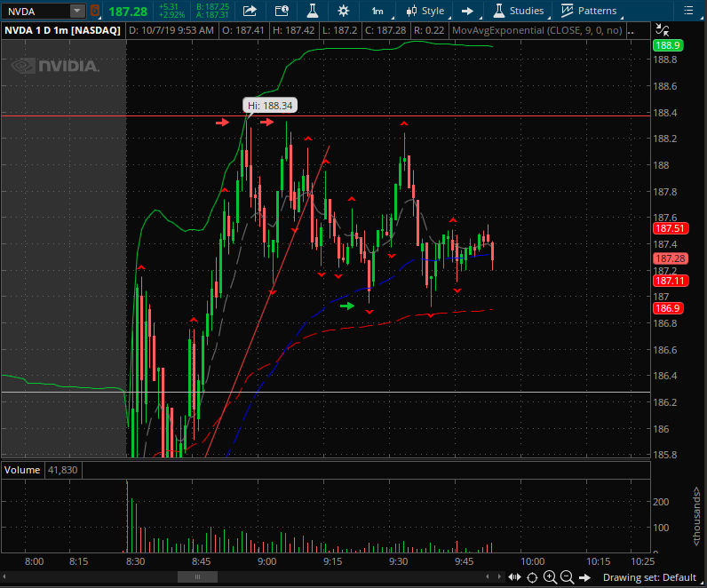707x588 pixels.
Task: Click the R: 0.22 range value
Action: point(429,31)
